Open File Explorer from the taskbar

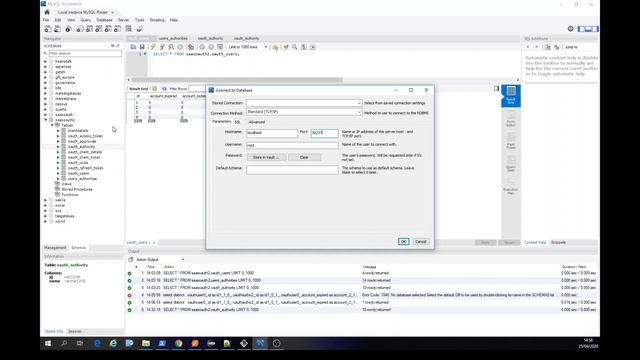[146, 344]
